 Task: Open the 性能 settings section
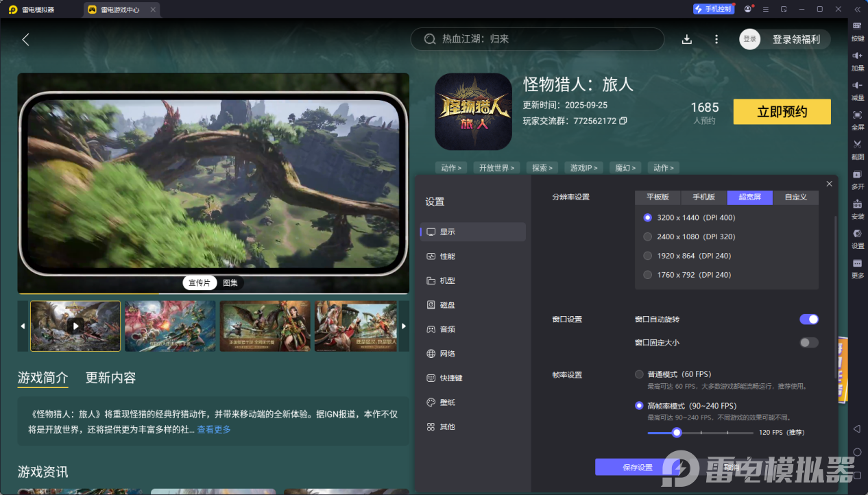click(x=447, y=256)
